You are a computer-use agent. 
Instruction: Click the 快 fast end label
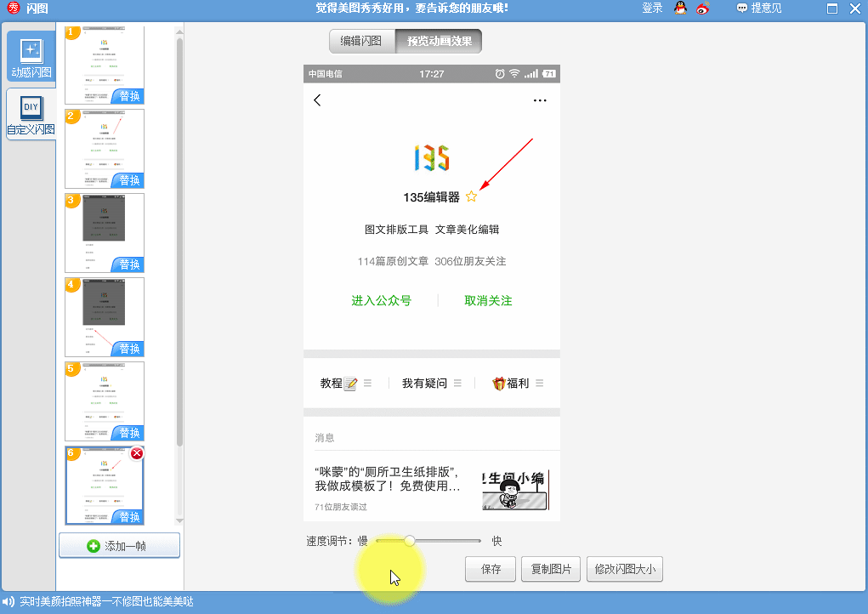tap(496, 541)
